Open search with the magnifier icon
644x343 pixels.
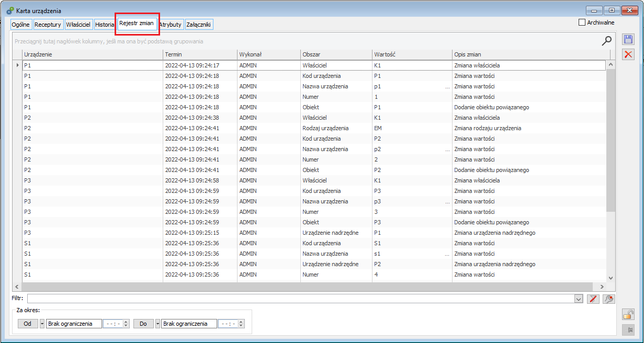click(607, 41)
